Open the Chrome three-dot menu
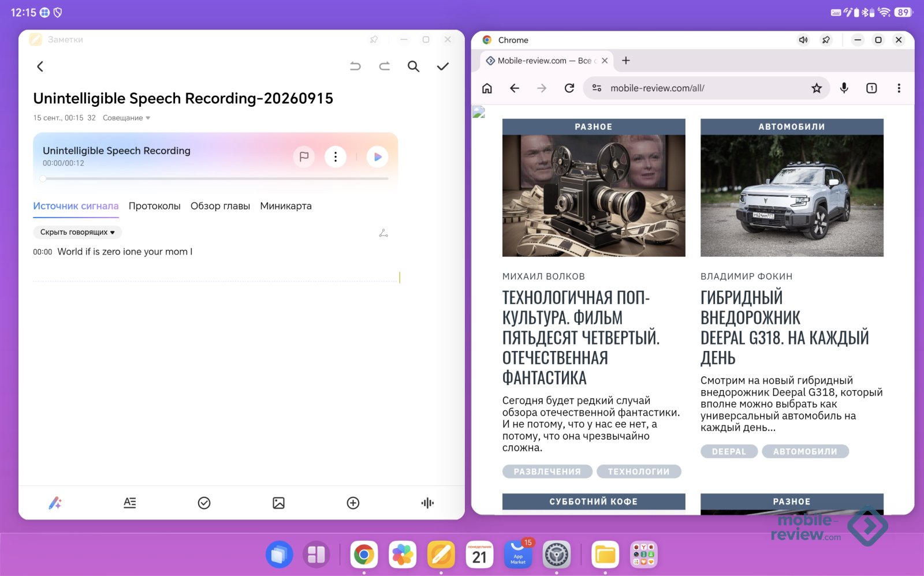The height and width of the screenshot is (576, 924). 899,88
